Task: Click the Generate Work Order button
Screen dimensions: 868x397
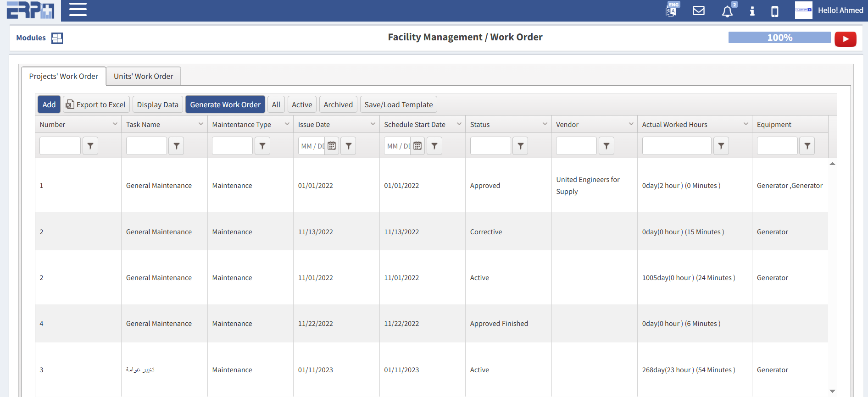Action: coord(225,105)
